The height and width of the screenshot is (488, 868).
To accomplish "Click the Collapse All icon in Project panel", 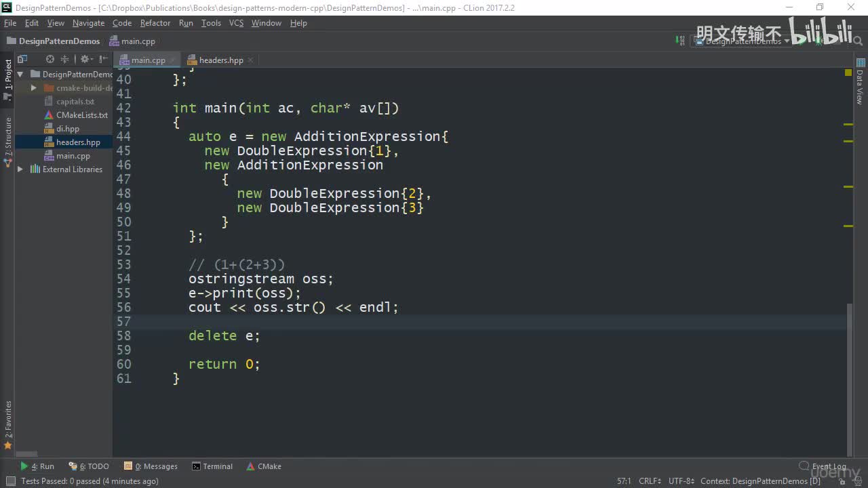I will tap(65, 60).
